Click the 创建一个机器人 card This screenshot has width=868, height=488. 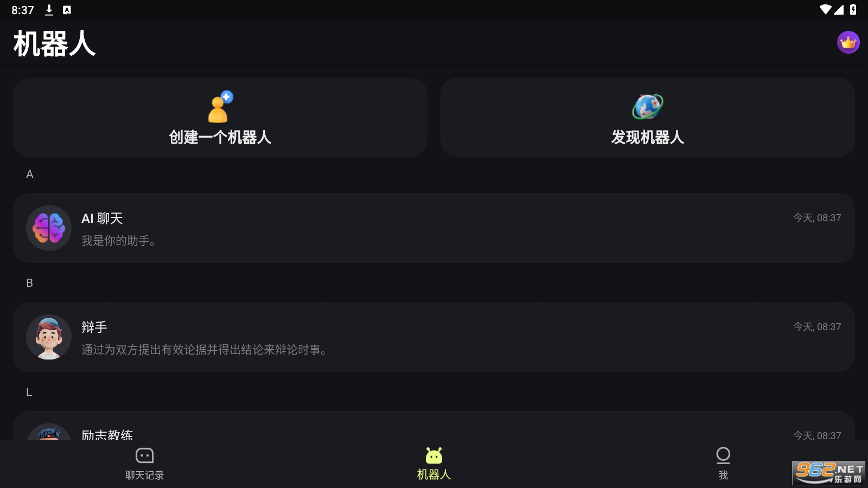point(220,118)
